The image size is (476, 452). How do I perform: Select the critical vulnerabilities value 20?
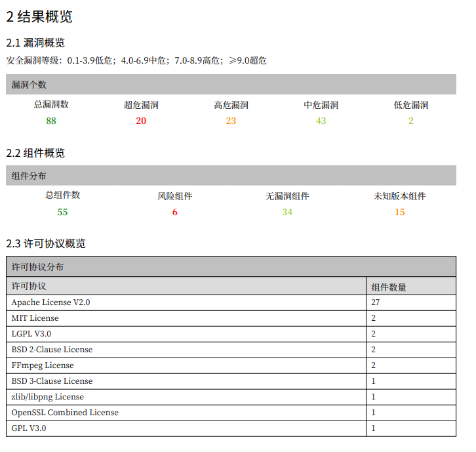coord(141,121)
